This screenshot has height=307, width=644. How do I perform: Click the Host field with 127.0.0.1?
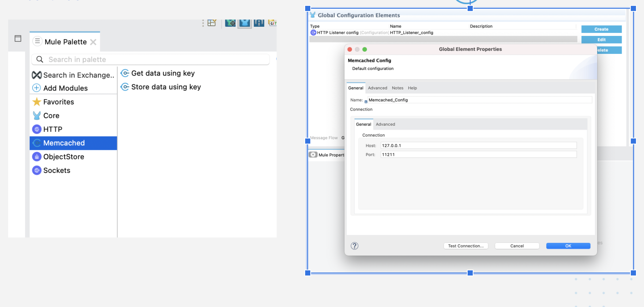tap(479, 145)
